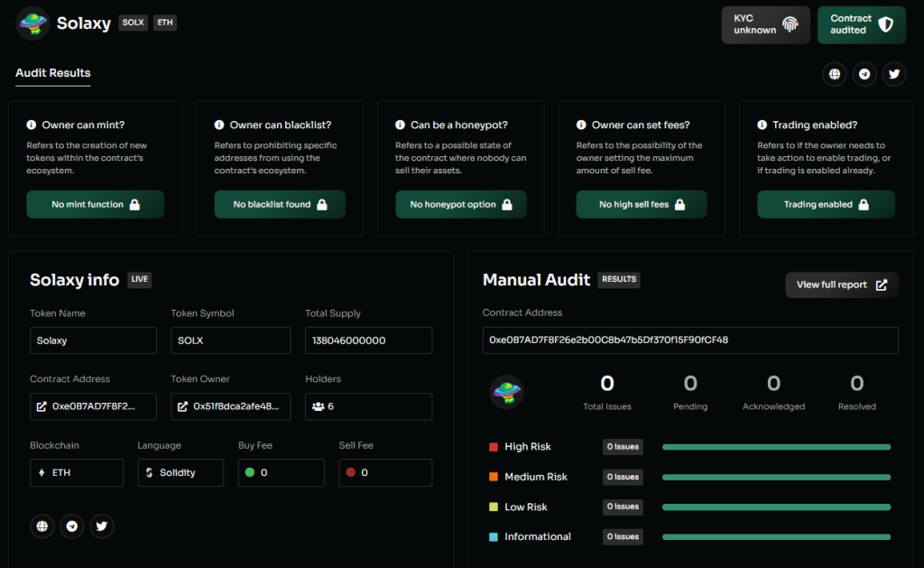Image resolution: width=924 pixels, height=568 pixels.
Task: Click the info icon beside Owner can mint
Action: 32,126
